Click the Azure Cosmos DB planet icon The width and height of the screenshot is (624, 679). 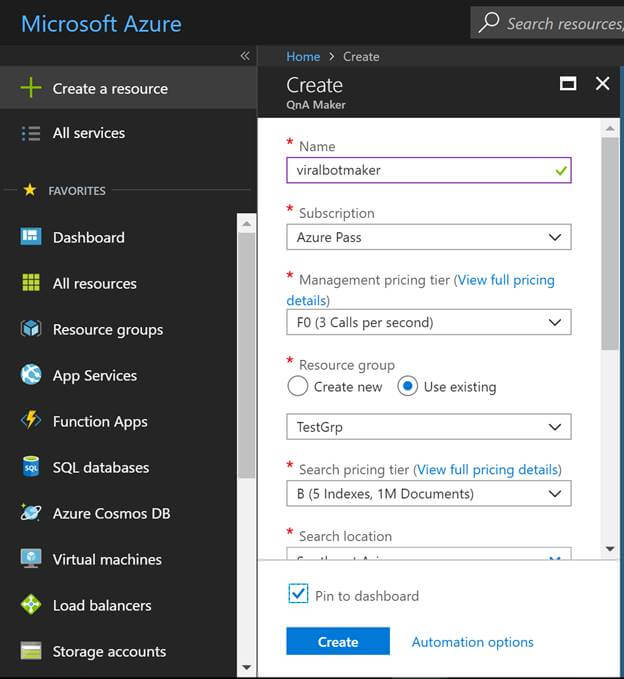click(x=31, y=513)
